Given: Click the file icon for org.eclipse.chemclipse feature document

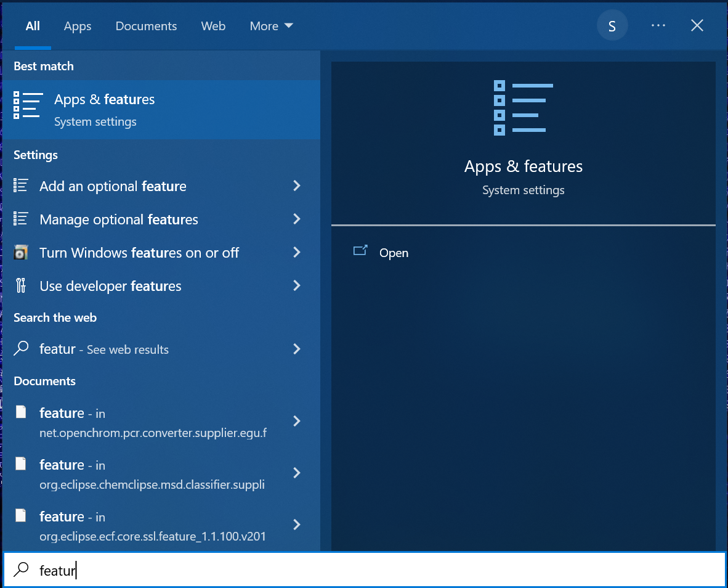Looking at the screenshot, I should point(21,463).
